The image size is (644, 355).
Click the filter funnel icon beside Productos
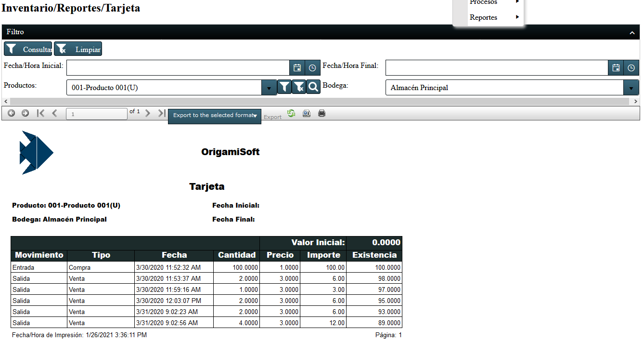click(x=284, y=87)
